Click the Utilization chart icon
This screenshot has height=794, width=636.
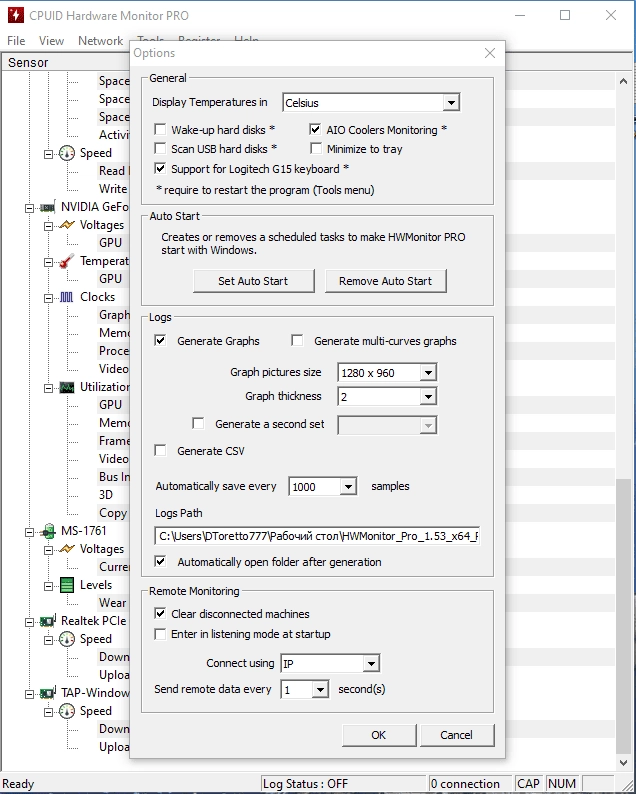coord(66,387)
